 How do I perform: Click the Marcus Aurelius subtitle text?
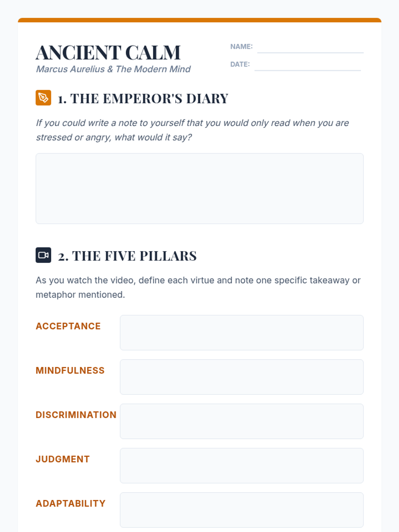click(113, 69)
